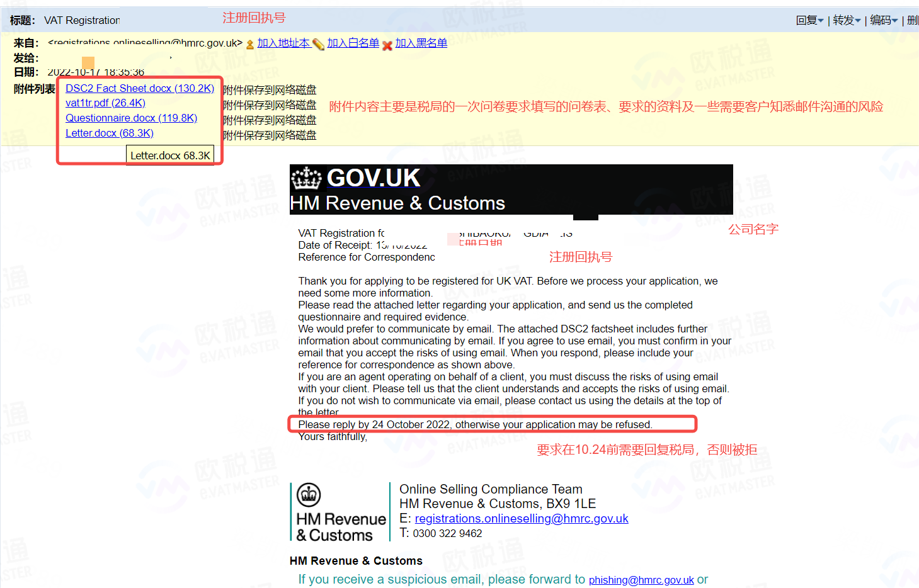919x588 pixels.
Task: Click the phone number "0300 322 9462"
Action: click(x=447, y=533)
